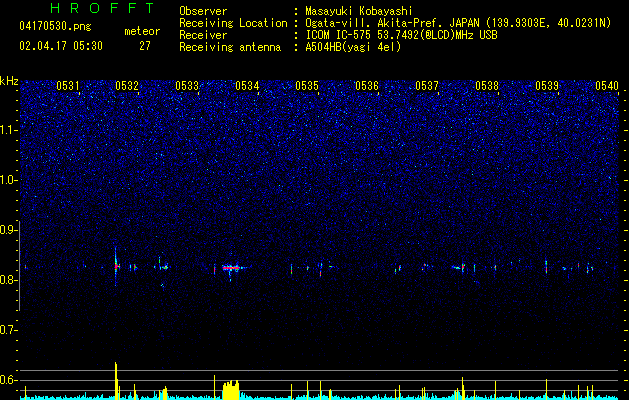Screen dimensions: 629x400
Task: Click the long red echo before 0534
Action: pyautogui.click(x=231, y=268)
